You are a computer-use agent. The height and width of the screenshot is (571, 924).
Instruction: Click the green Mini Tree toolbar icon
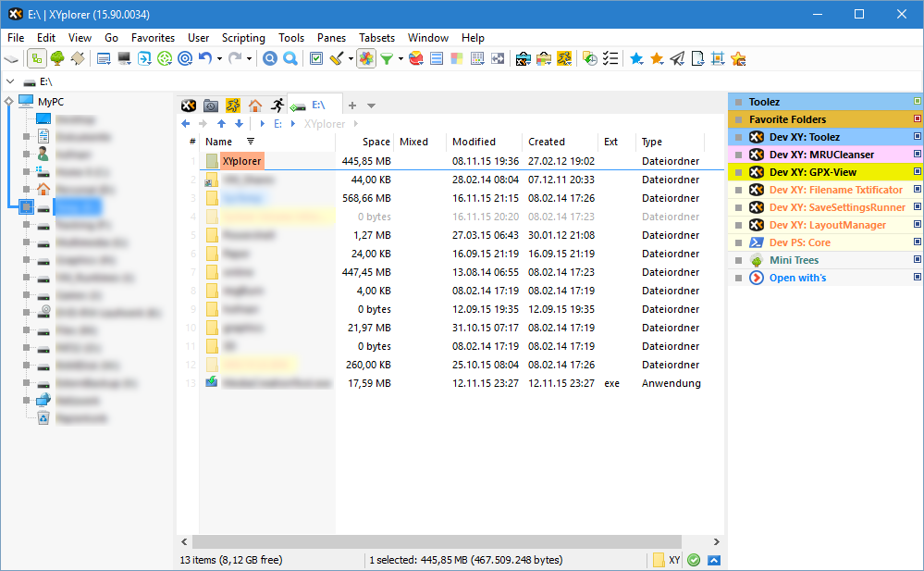tap(57, 57)
